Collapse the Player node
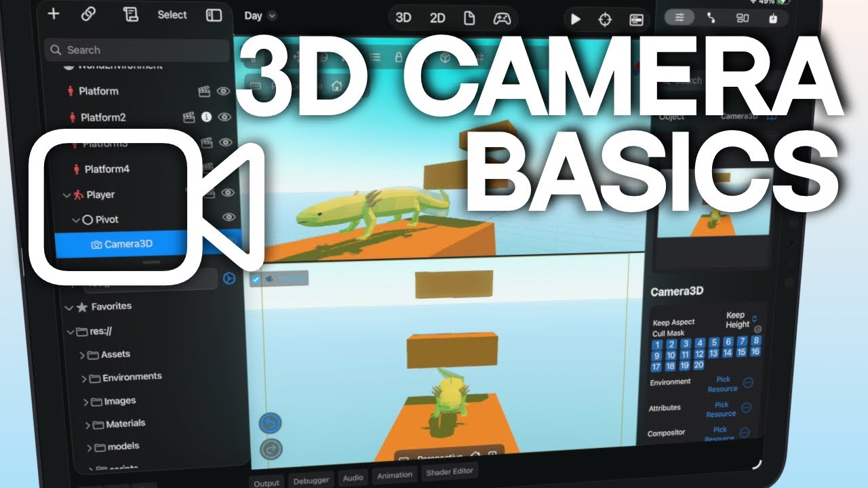The height and width of the screenshot is (488, 868). (x=67, y=195)
